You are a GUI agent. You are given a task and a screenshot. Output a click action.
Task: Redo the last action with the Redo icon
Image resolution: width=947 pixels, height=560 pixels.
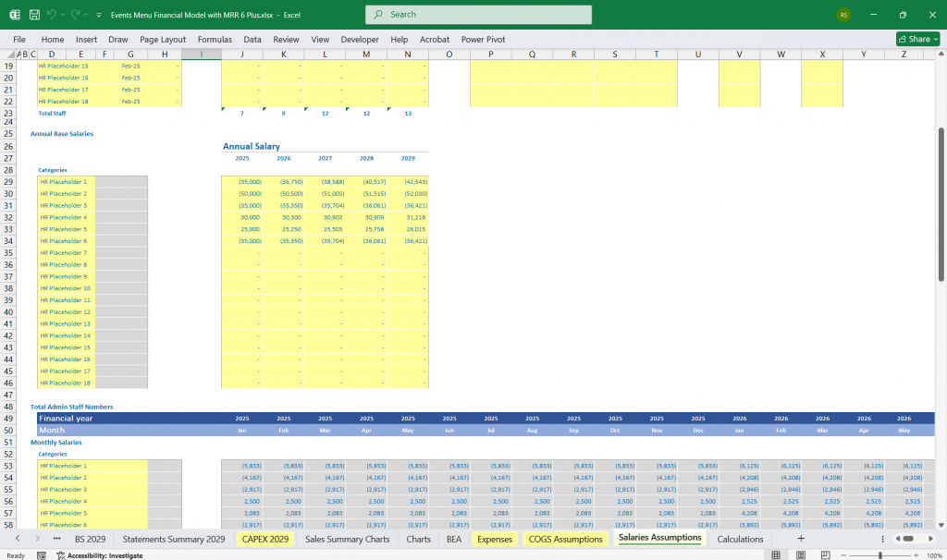coord(77,14)
